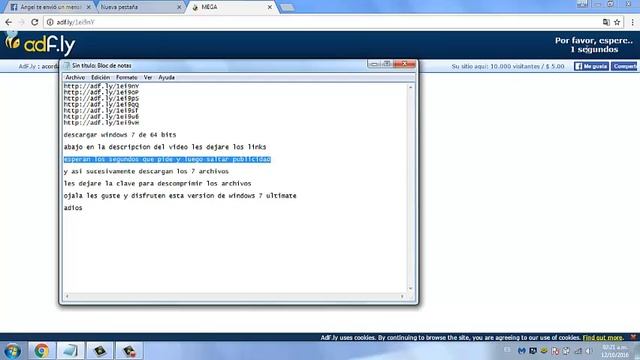Open Ayuda menu in Bloc de notas
640x360 pixels.
point(167,77)
